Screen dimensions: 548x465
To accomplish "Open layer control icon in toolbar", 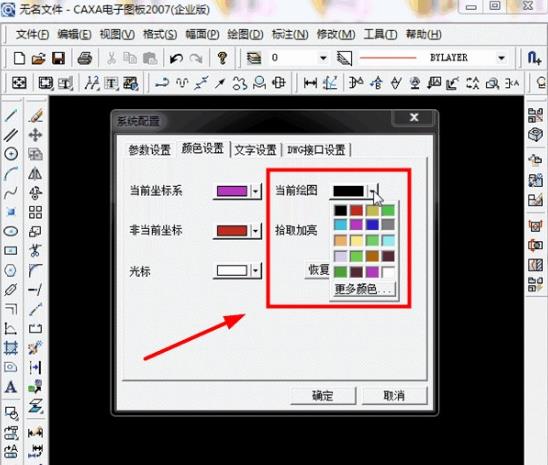I will 254,58.
